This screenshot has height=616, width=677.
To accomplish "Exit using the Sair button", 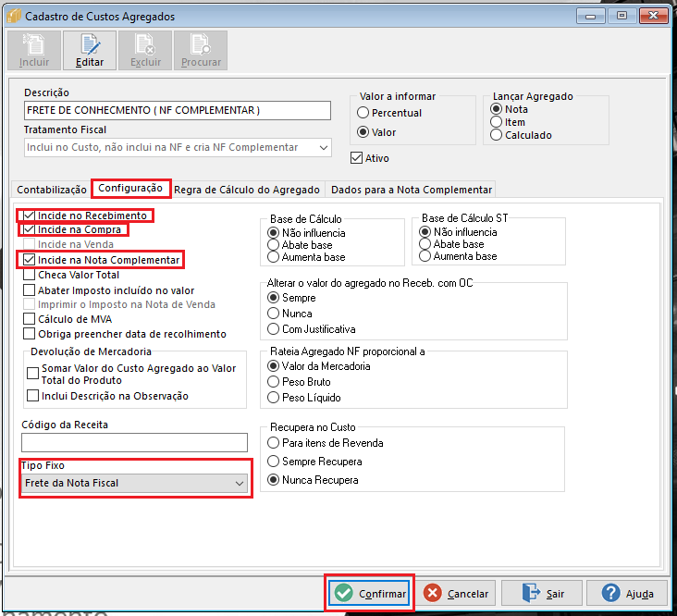I will click(542, 594).
